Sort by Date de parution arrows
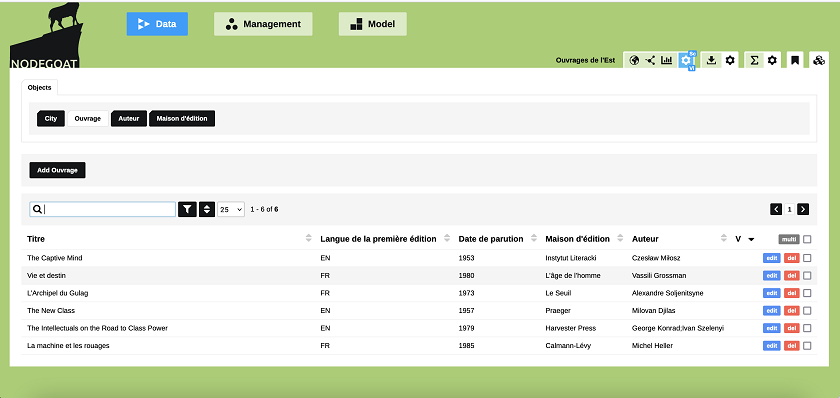 (534, 239)
